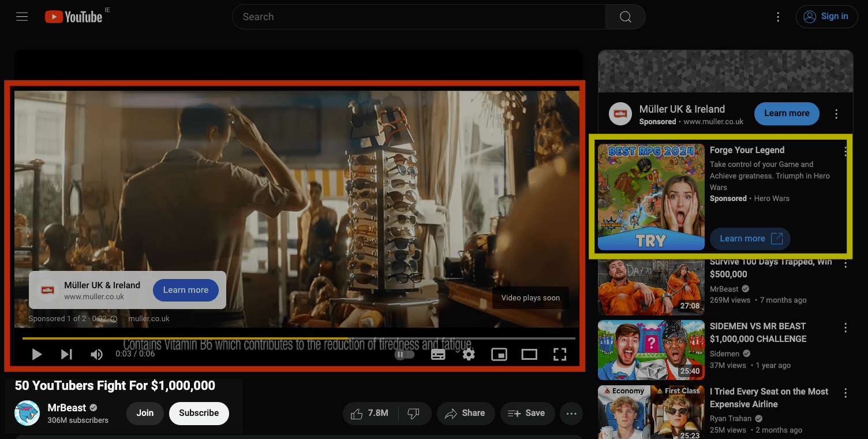Give the video a thumbs up

tap(369, 413)
